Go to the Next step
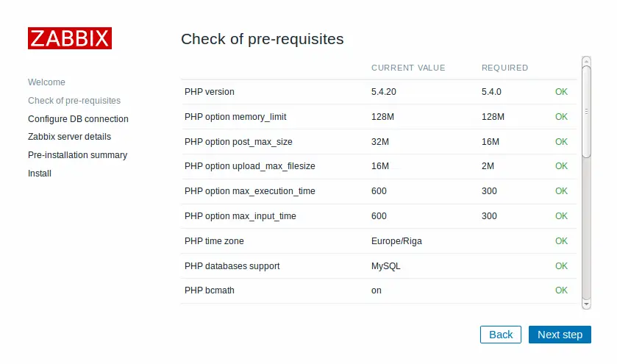This screenshot has width=617, height=364. coord(560,335)
